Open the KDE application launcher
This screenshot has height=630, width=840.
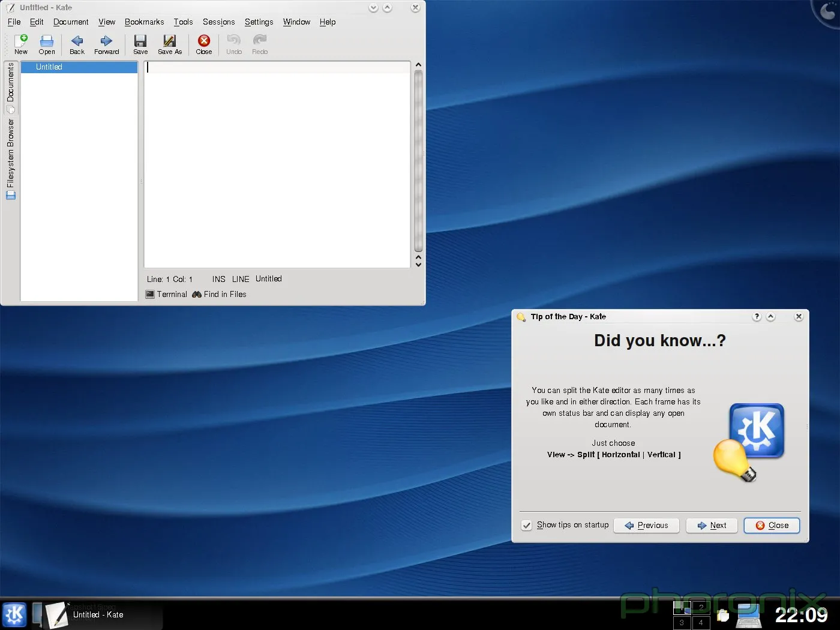(14, 614)
